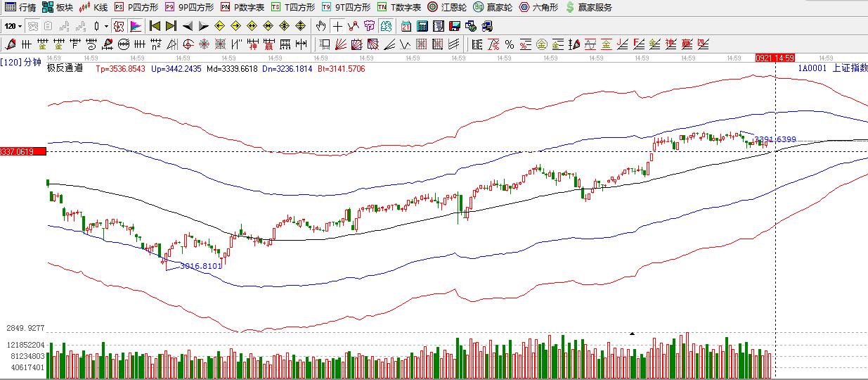Click the yellow left-arrow diamond icon
The height and width of the screenshot is (380, 868).
click(219, 26)
